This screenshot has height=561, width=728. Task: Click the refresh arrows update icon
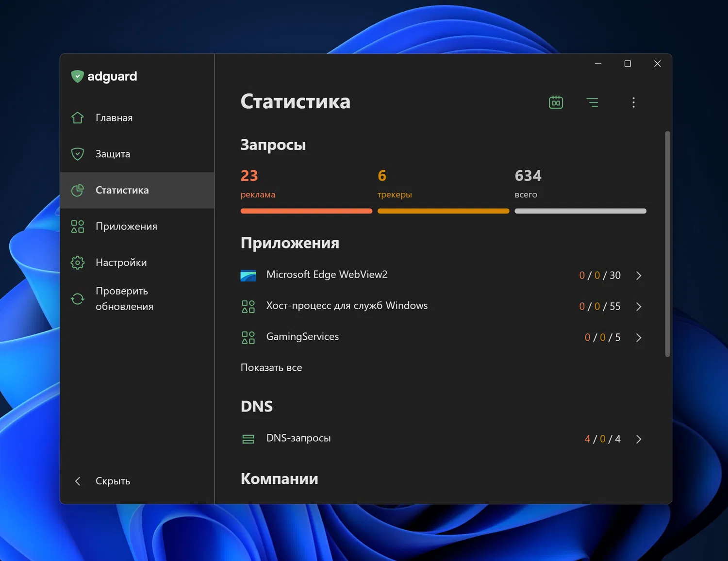point(78,299)
